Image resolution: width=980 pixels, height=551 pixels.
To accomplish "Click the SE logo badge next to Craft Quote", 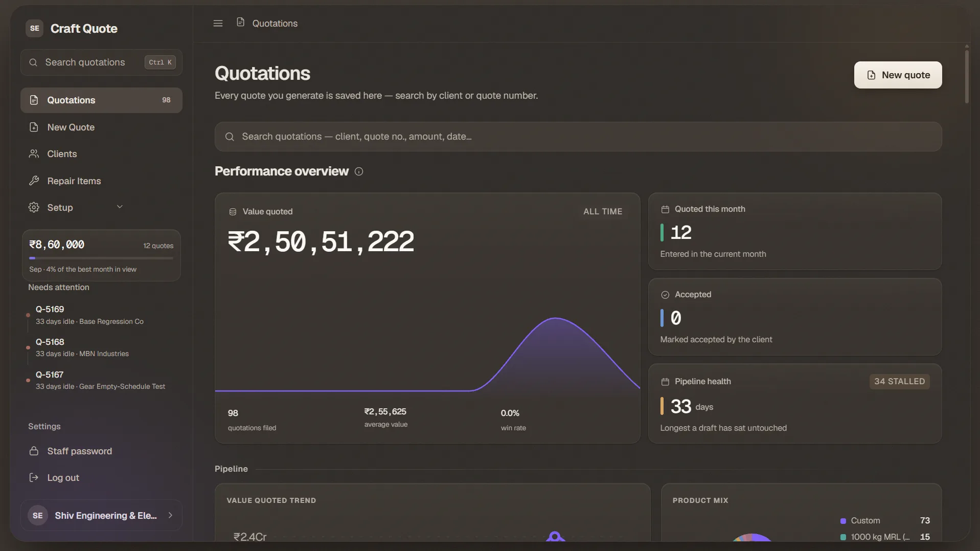I will pyautogui.click(x=34, y=29).
